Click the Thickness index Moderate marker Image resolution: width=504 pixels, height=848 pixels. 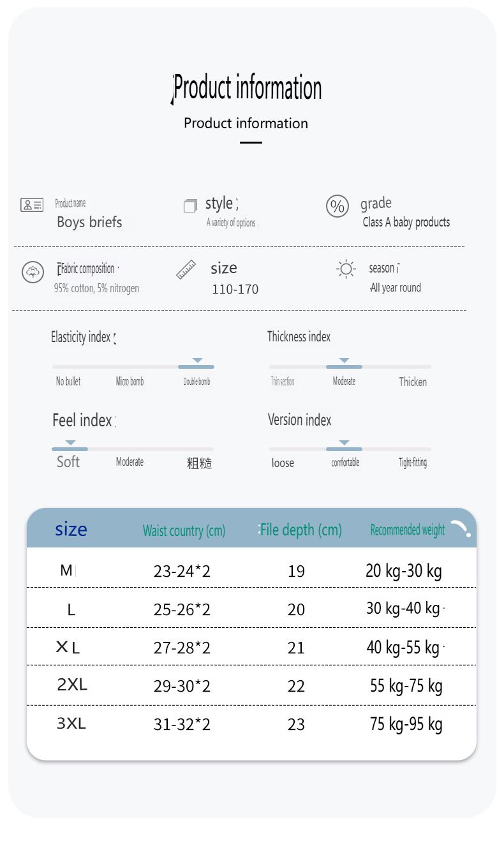(344, 361)
